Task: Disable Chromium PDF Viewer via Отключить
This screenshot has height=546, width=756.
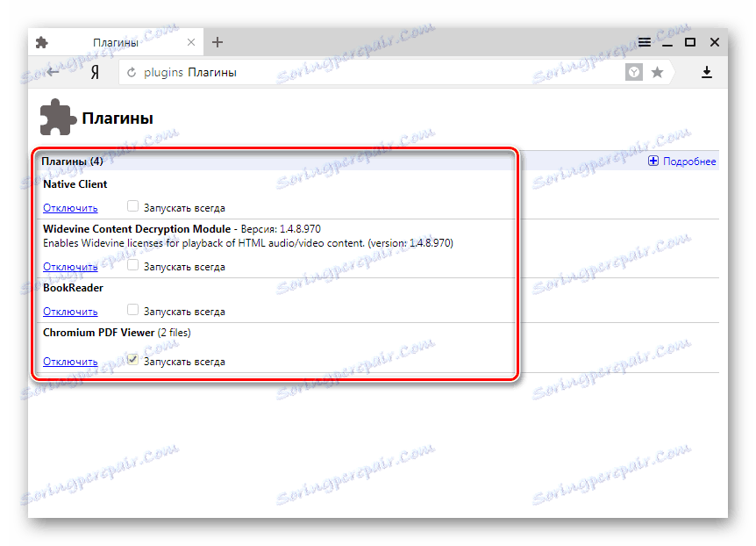Action: 70,362
